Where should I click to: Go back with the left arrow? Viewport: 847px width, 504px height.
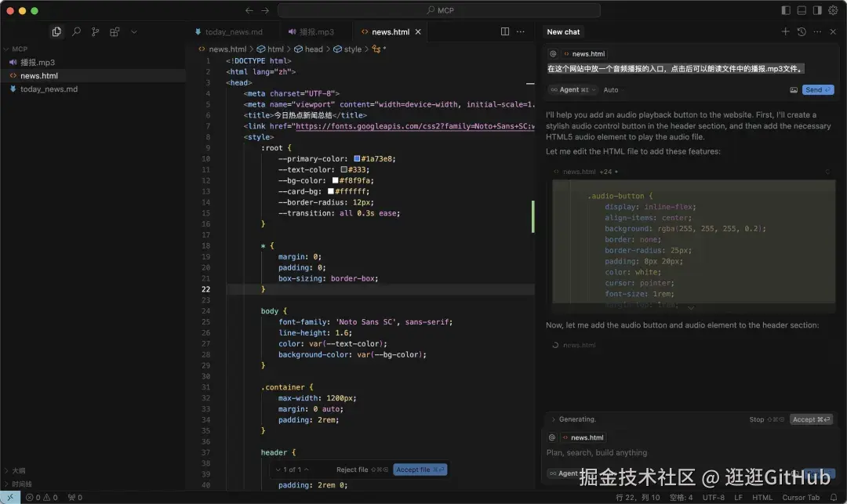(x=249, y=10)
